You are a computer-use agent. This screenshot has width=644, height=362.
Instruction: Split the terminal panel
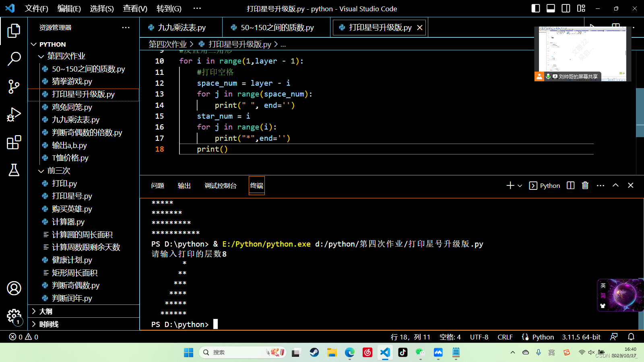[570, 185]
